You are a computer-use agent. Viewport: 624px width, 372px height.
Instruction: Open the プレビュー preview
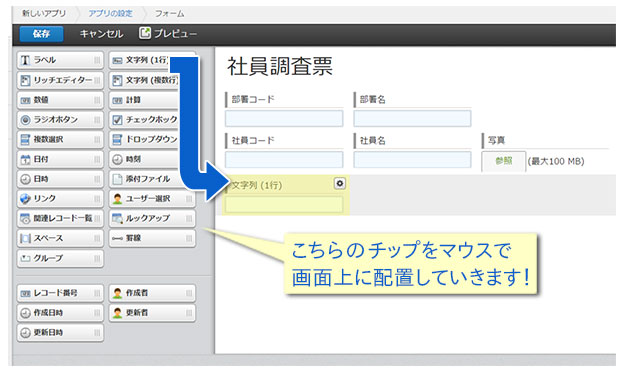[x=168, y=33]
